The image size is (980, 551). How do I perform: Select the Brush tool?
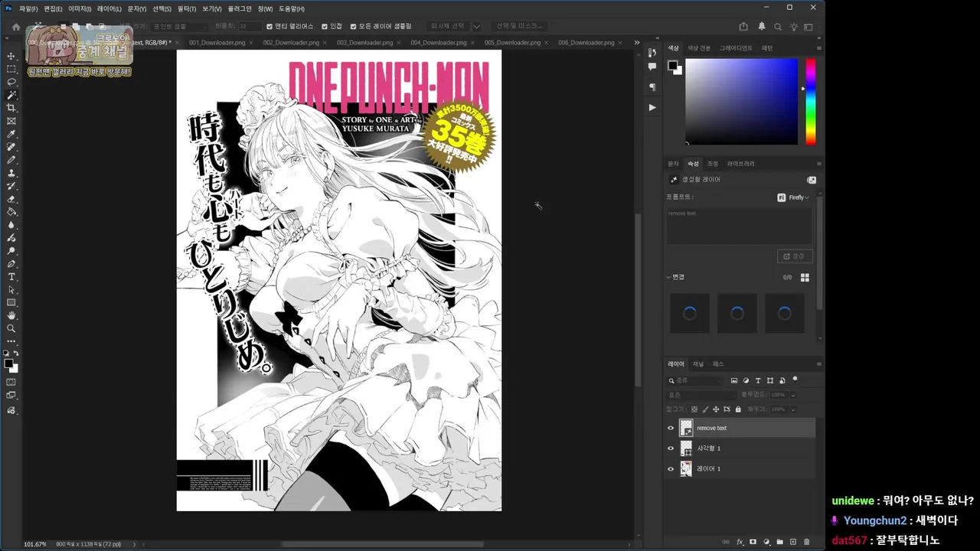coord(11,160)
